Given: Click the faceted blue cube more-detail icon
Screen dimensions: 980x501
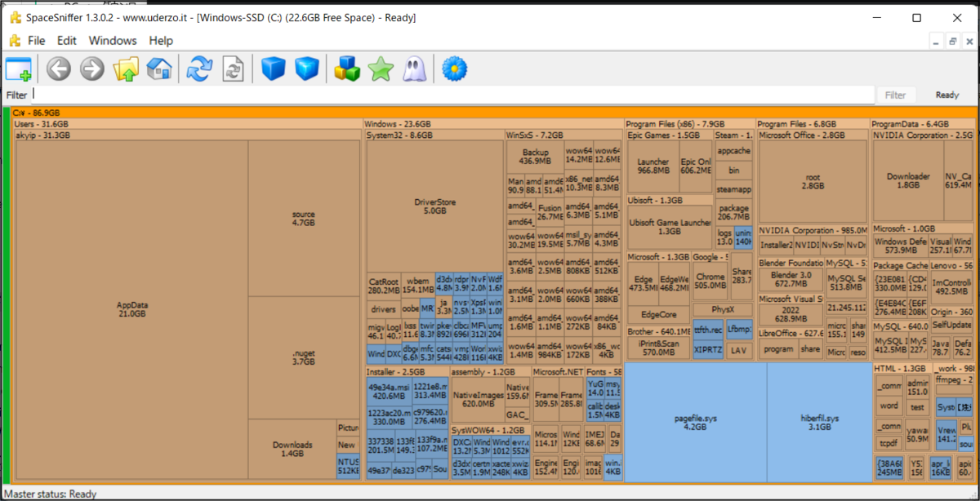Looking at the screenshot, I should pyautogui.click(x=307, y=69).
